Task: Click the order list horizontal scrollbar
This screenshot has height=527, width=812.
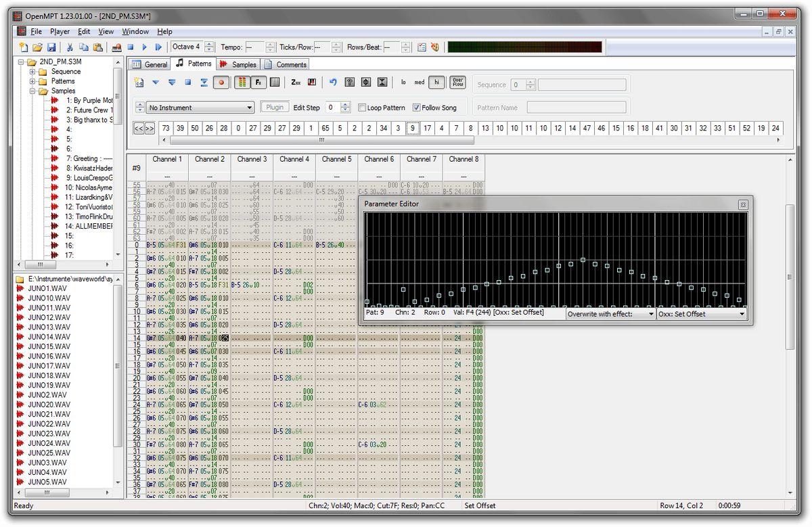Action: [321, 140]
